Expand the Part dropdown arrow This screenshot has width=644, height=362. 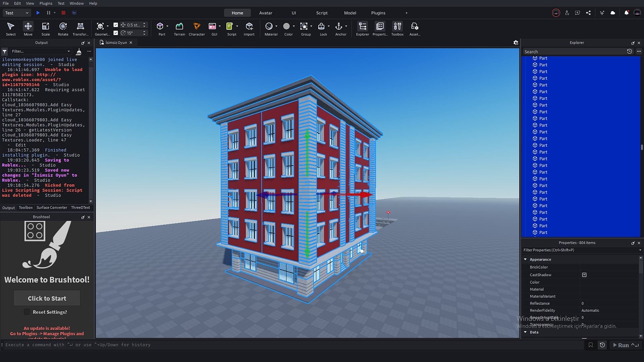point(168,26)
